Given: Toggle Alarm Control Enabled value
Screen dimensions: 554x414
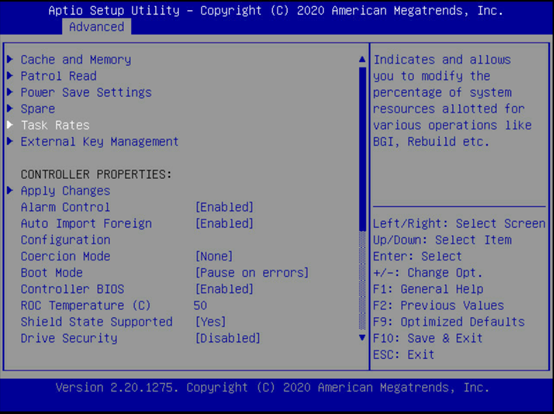Looking at the screenshot, I should [x=225, y=207].
